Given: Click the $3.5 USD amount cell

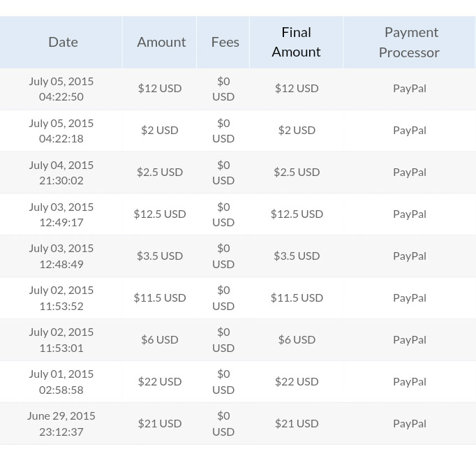Looking at the screenshot, I should click(x=160, y=256).
